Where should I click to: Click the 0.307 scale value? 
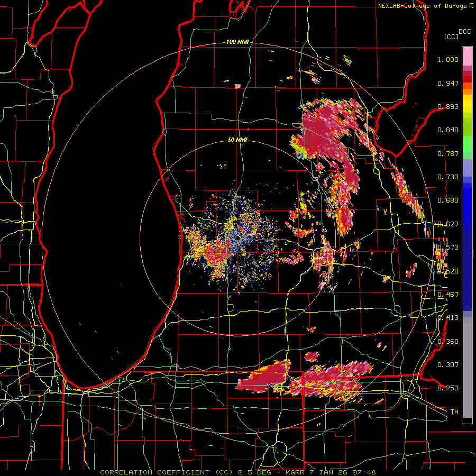pyautogui.click(x=448, y=364)
